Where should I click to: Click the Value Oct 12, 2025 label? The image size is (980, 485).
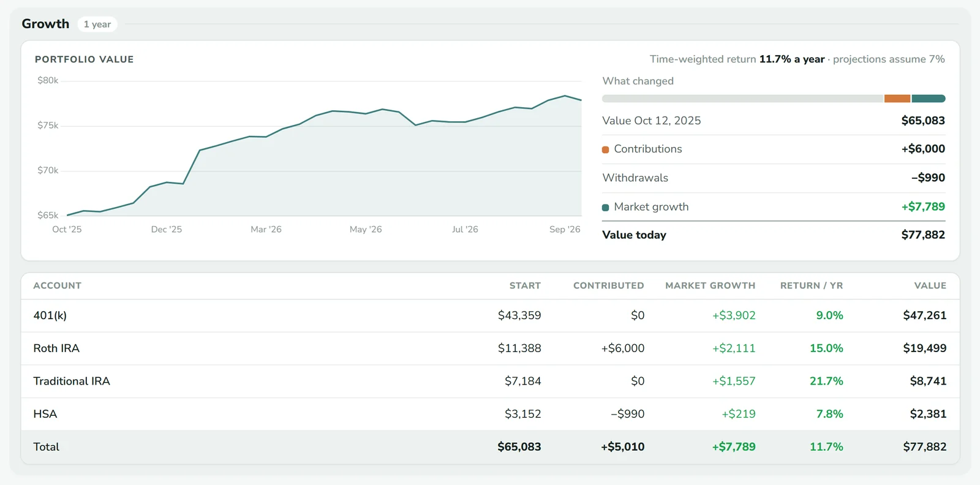point(651,121)
